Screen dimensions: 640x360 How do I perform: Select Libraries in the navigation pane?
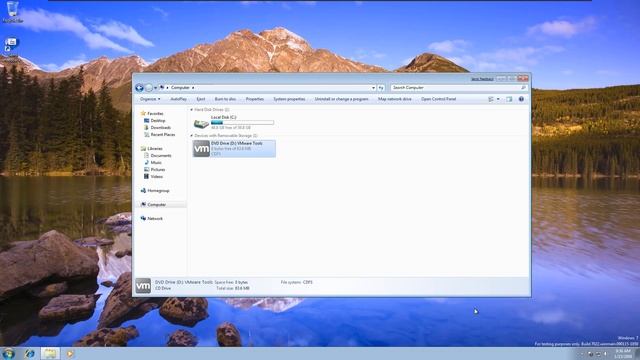pos(155,149)
